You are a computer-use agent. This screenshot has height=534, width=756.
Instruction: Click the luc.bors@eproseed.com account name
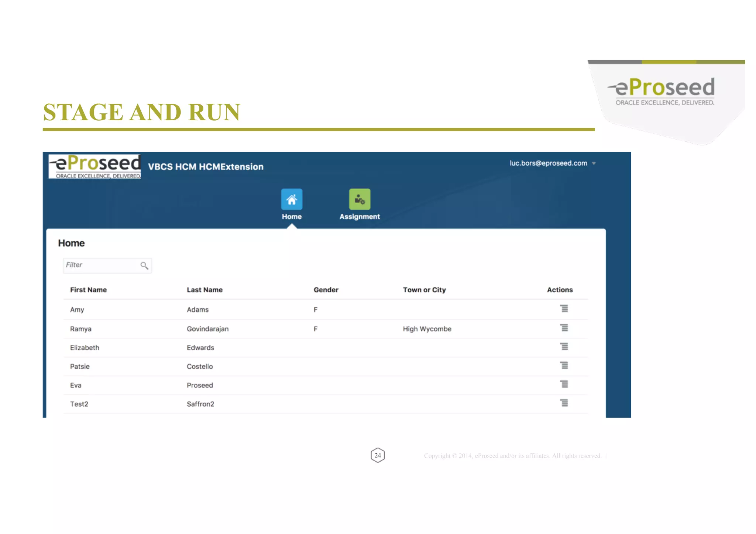pos(548,163)
